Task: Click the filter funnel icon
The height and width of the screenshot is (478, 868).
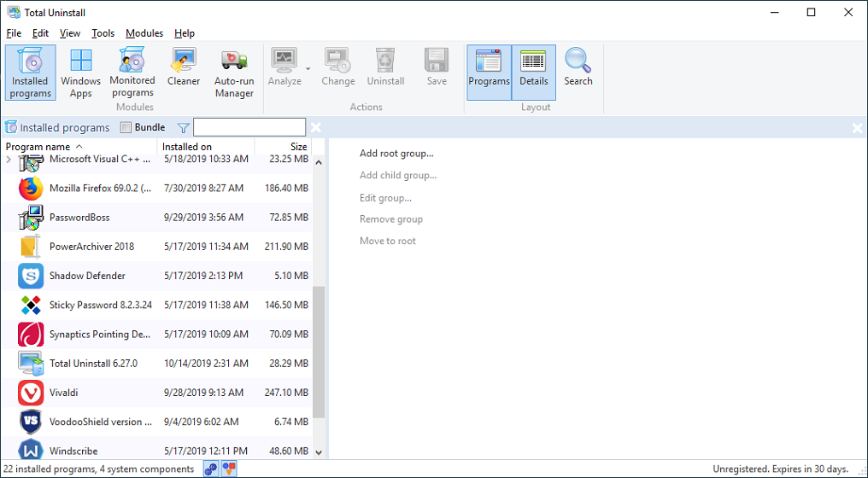Action: (183, 128)
